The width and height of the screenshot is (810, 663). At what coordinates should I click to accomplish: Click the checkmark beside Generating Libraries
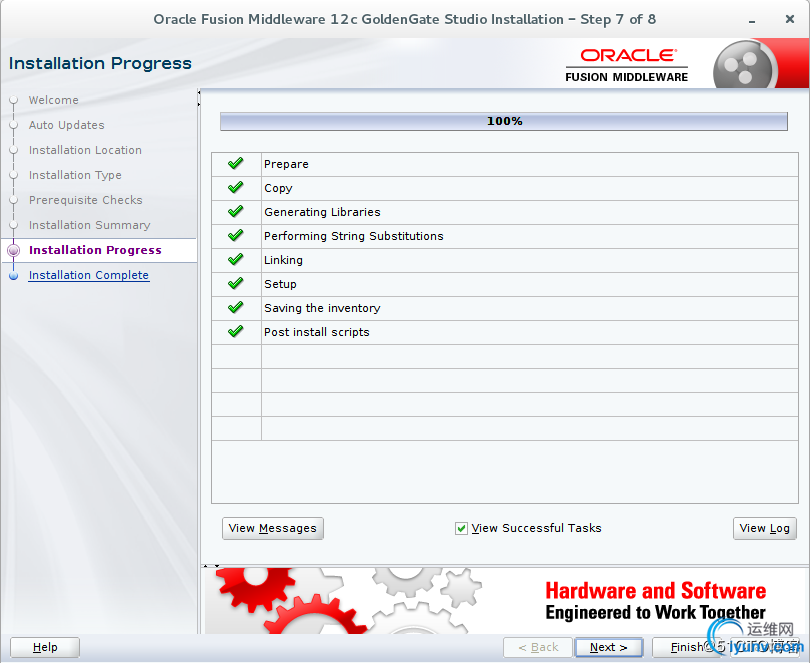tap(236, 211)
